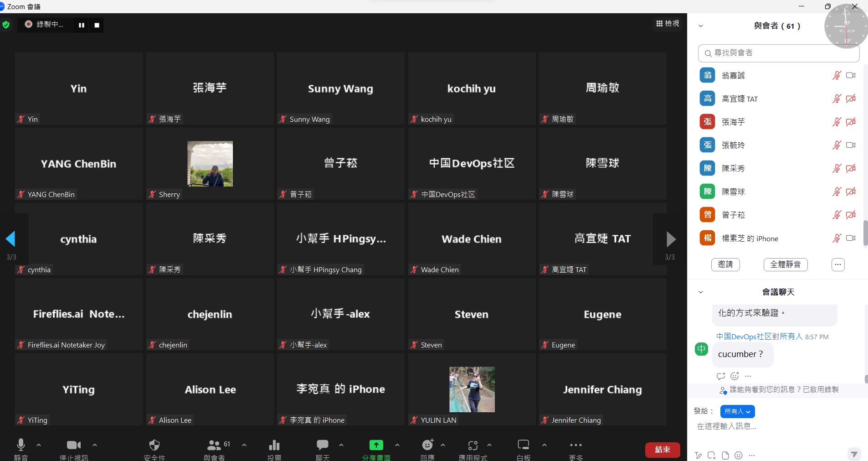
Task: Click the green share screen icon
Action: click(x=376, y=445)
